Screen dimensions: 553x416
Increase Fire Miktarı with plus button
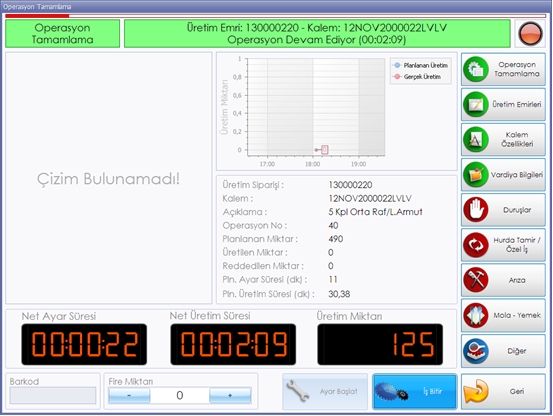coord(230,396)
